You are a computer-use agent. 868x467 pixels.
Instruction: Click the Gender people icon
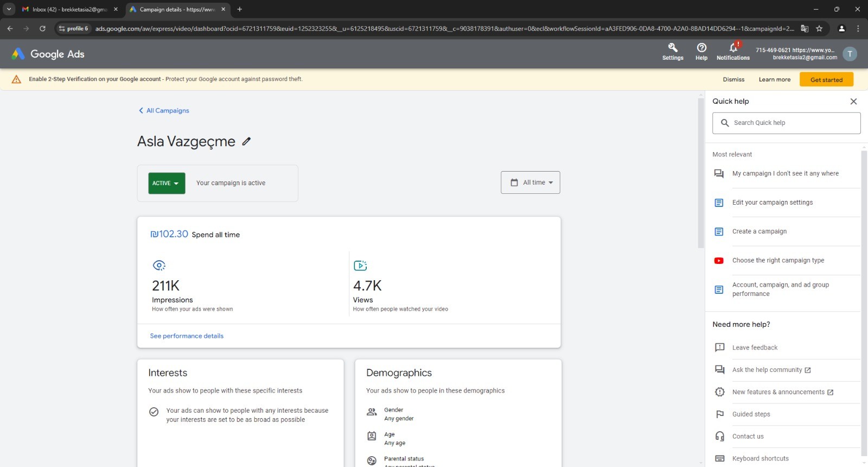point(372,412)
